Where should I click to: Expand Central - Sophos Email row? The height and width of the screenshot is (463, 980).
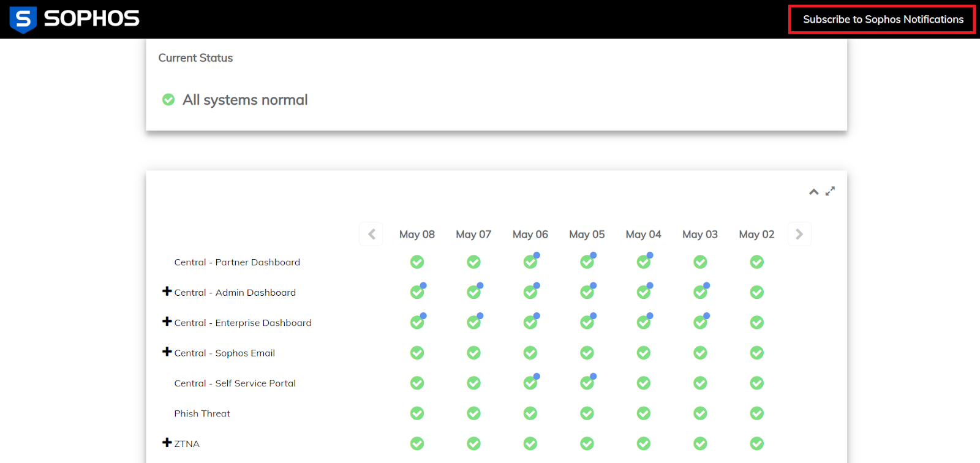click(167, 352)
